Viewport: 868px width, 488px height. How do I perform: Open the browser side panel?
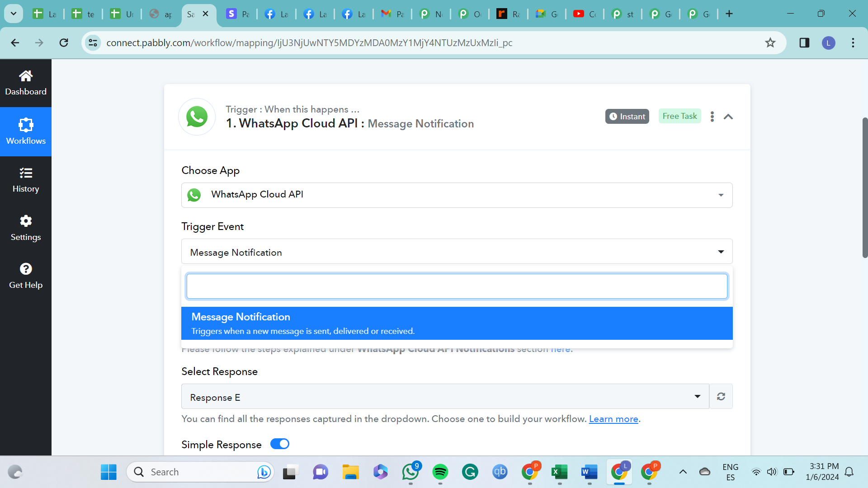pos(804,42)
